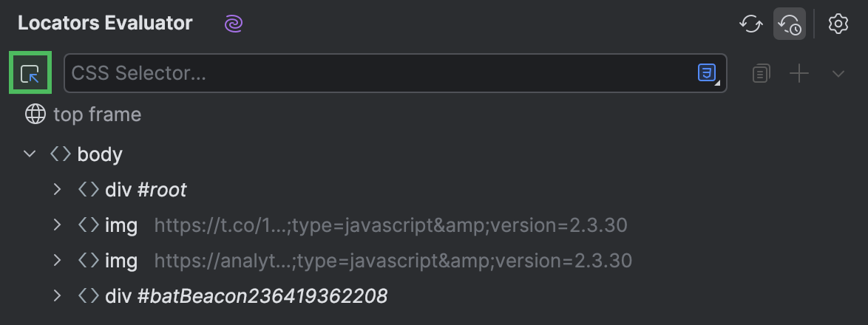
Task: Click the Locators Evaluator panel title
Action: point(105,24)
